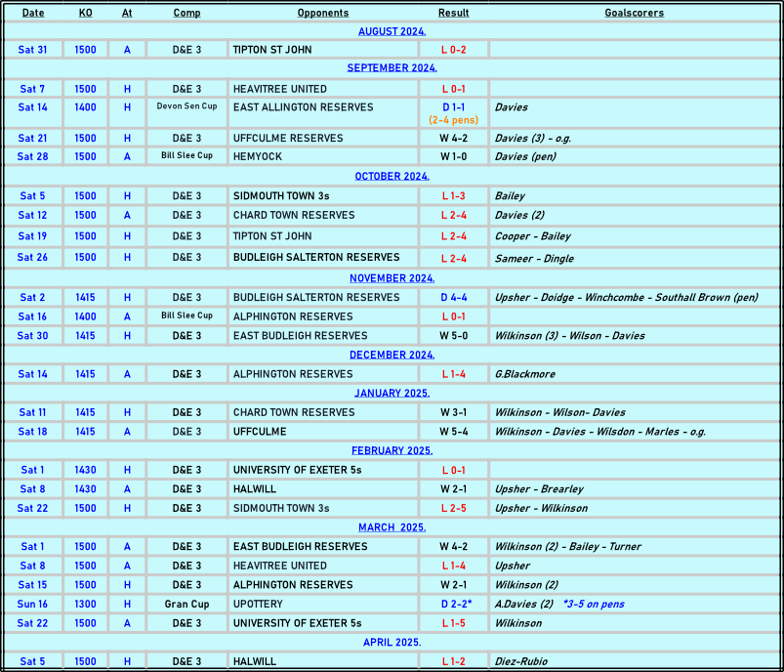The image size is (784, 672).
Task: Click the Result column header
Action: (x=453, y=13)
